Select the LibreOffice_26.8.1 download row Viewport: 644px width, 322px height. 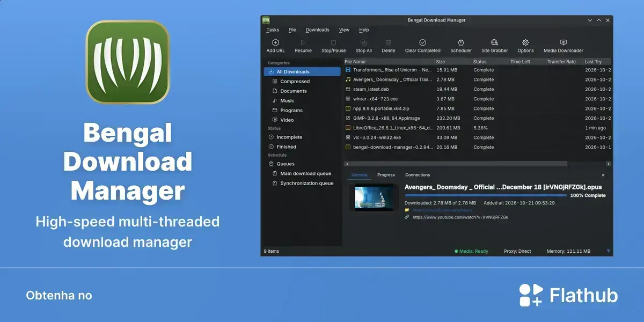478,128
